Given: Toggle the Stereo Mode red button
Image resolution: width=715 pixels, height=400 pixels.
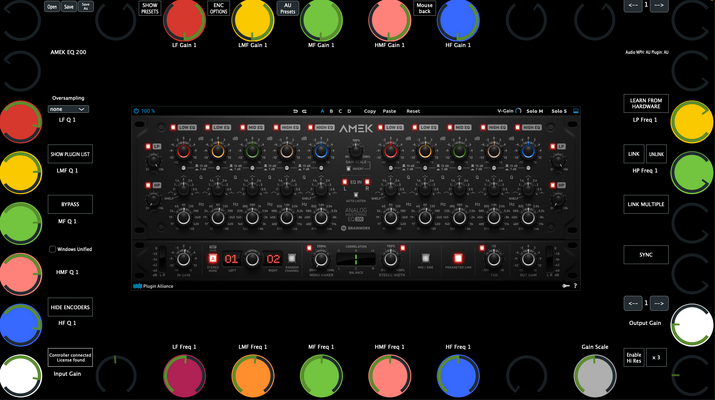Looking at the screenshot, I should (213, 259).
